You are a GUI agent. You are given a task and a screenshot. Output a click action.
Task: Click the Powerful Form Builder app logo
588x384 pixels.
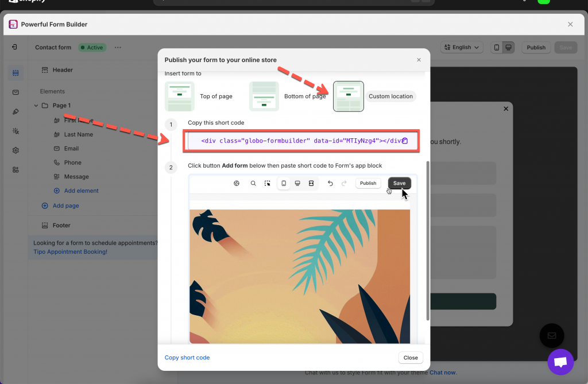(13, 24)
